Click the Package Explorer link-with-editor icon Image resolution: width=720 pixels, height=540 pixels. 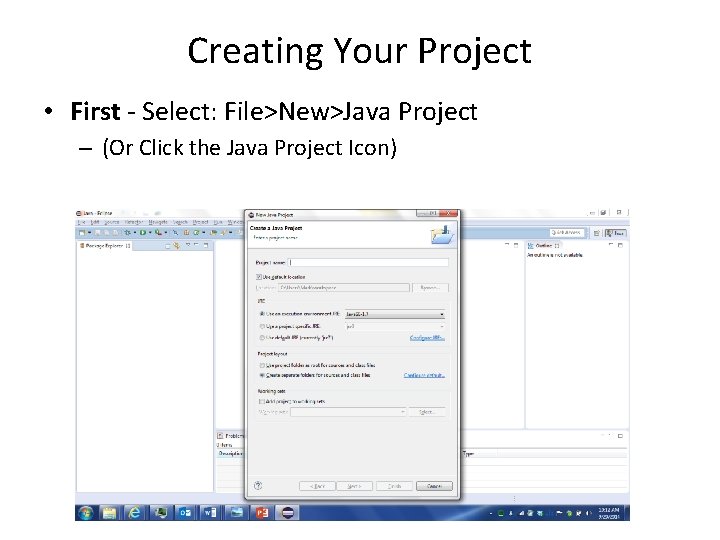(x=176, y=246)
